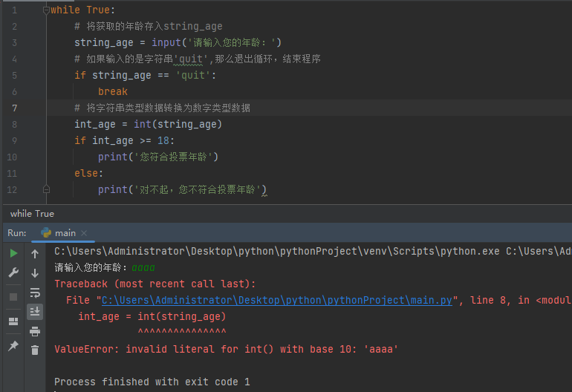Click python.exe command path line in console

click(313, 251)
